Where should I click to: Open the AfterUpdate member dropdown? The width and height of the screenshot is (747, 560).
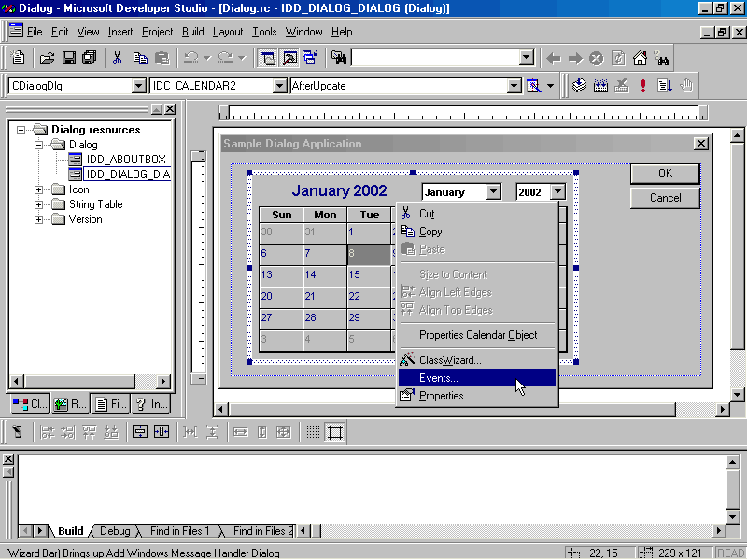pos(514,86)
